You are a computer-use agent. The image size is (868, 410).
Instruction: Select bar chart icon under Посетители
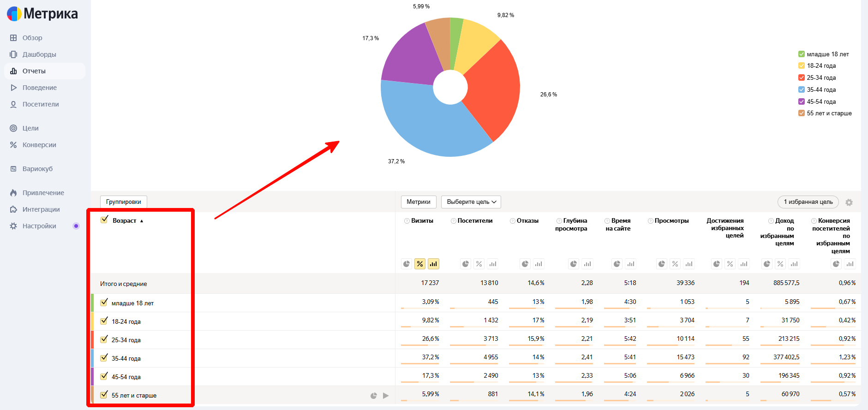click(x=493, y=264)
